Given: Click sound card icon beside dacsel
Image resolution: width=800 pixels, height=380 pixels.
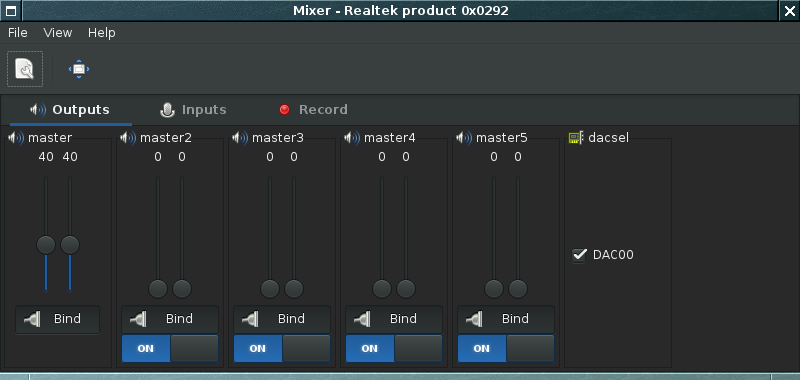Looking at the screenshot, I should point(576,138).
